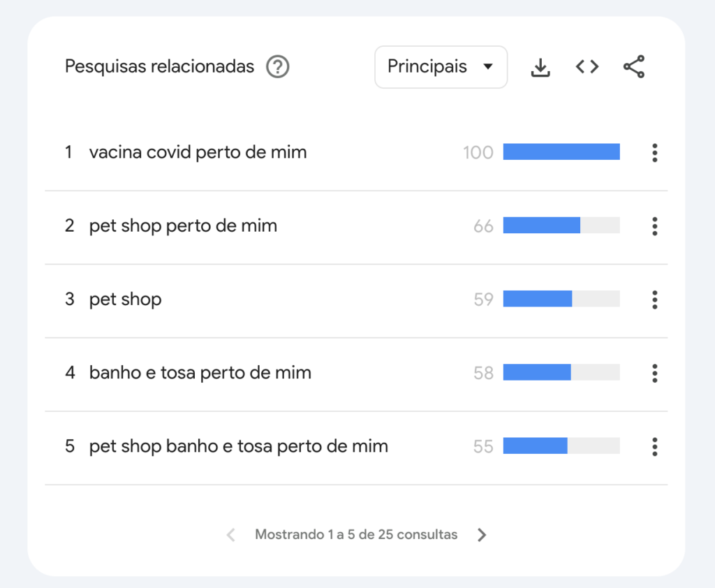Screen dimensions: 715x588
Task: Open three-dot menu for row 3 pet shop
Action: [655, 300]
